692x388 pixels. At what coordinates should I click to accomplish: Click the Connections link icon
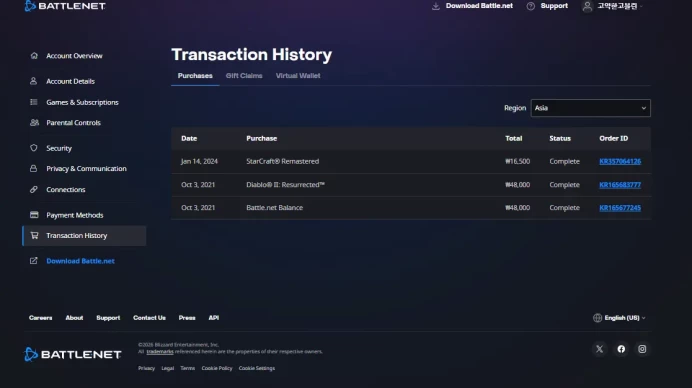tap(34, 189)
